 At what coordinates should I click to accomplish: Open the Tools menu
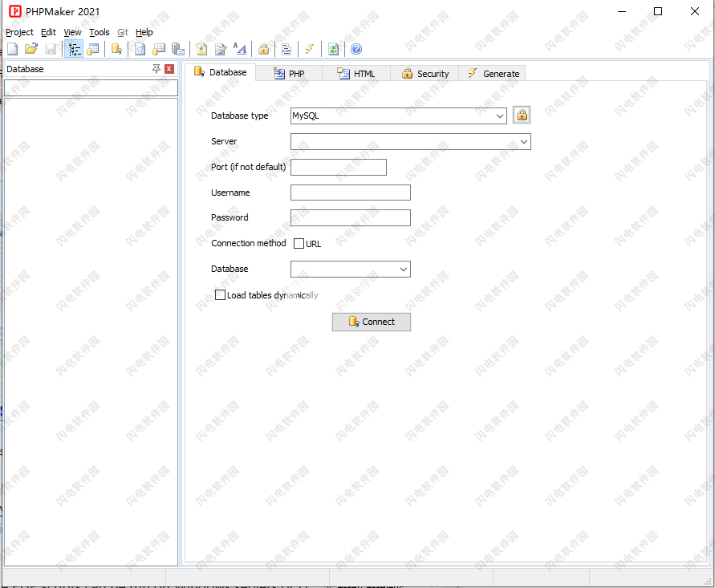(x=100, y=32)
